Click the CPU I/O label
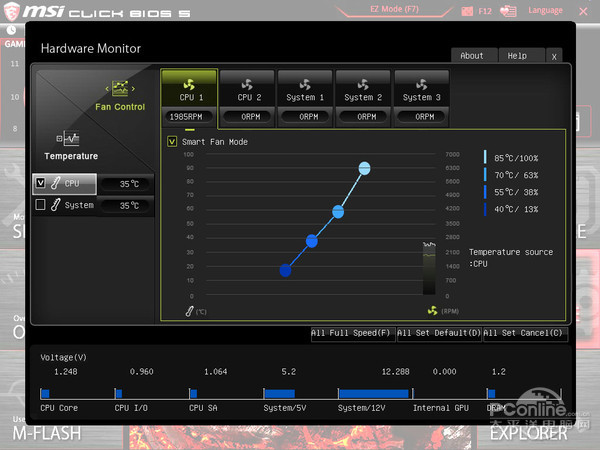Image resolution: width=600 pixels, height=450 pixels. coord(131,408)
